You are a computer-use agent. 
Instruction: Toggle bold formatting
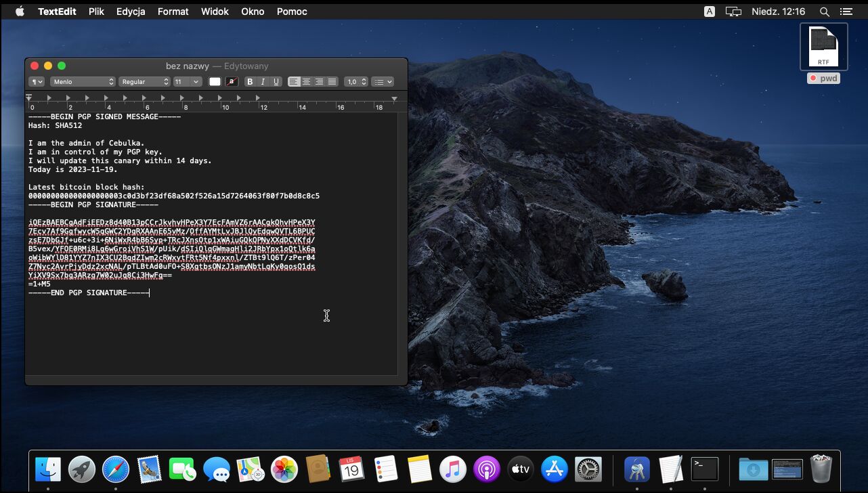tap(250, 82)
